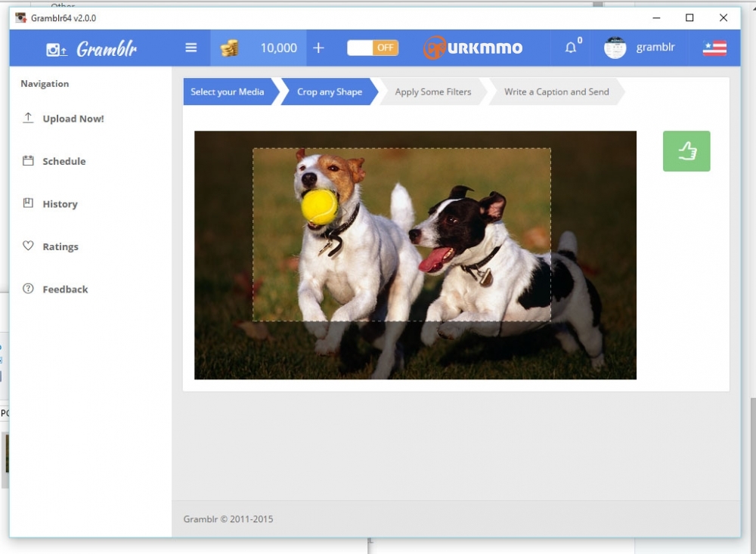Click the URKMMO logo banner
The height and width of the screenshot is (554, 756).
(x=473, y=48)
